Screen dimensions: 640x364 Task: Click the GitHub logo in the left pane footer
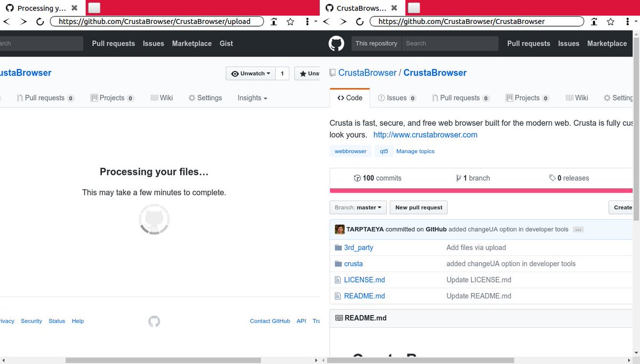coord(154,321)
